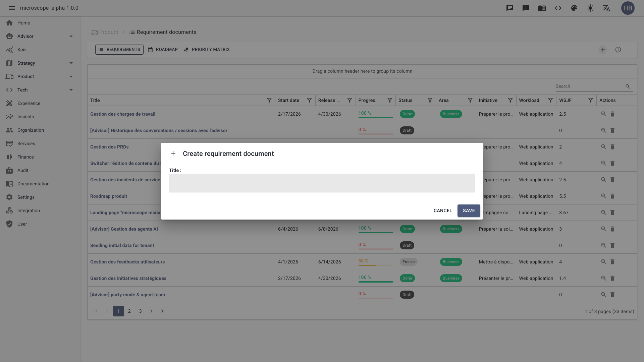Image resolution: width=644 pixels, height=362 pixels.
Task: Open Integration in sidebar
Action: point(40,210)
